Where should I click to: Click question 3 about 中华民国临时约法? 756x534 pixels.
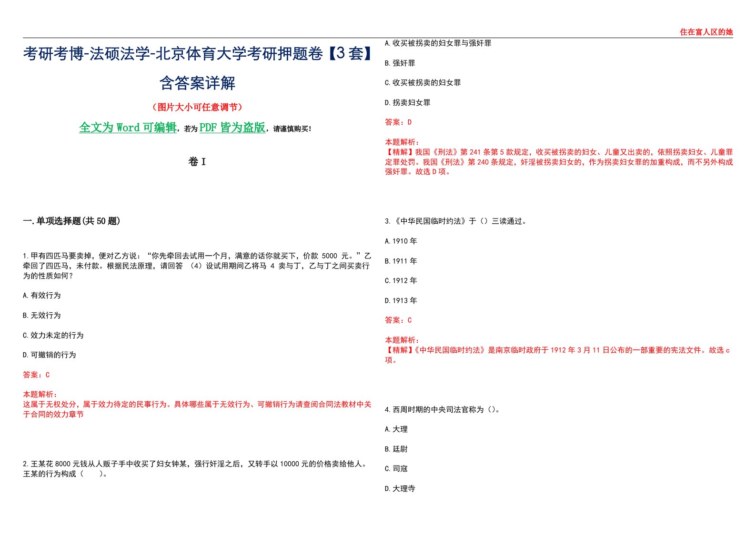456,221
